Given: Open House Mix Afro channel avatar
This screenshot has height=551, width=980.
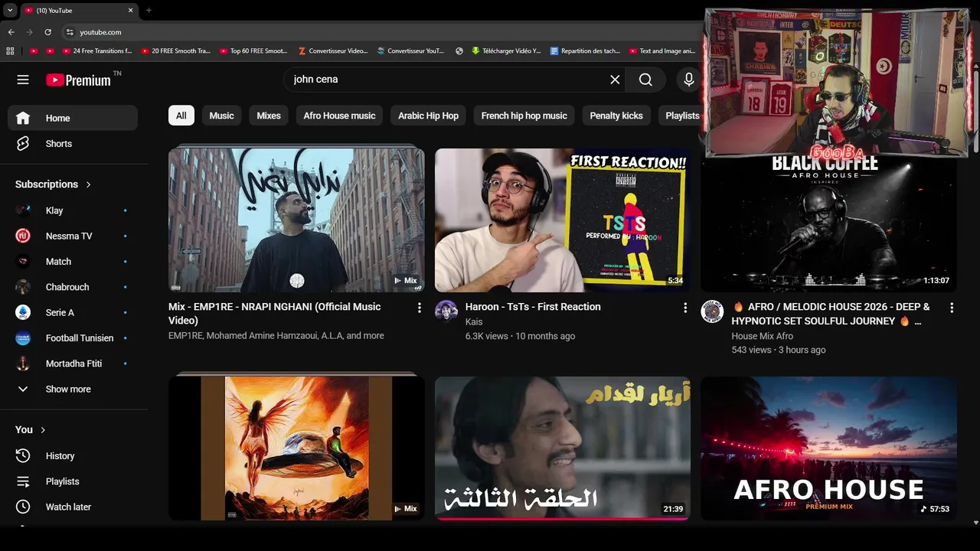Looking at the screenshot, I should tap(712, 311).
